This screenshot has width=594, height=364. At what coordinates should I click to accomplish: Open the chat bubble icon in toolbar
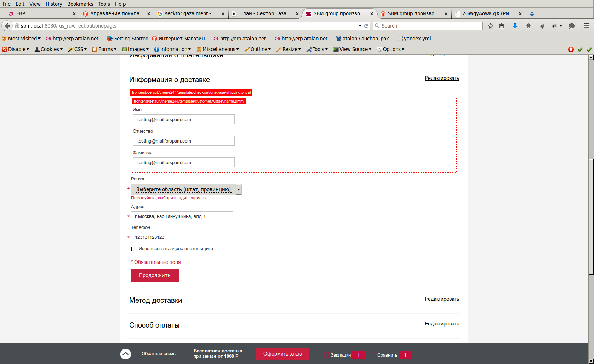pos(572,26)
